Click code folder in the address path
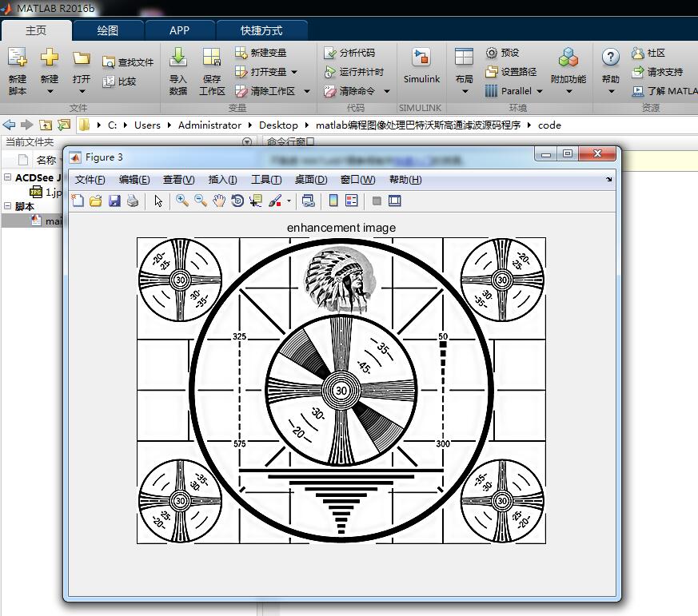Screen dimensions: 698x616 click(549, 125)
